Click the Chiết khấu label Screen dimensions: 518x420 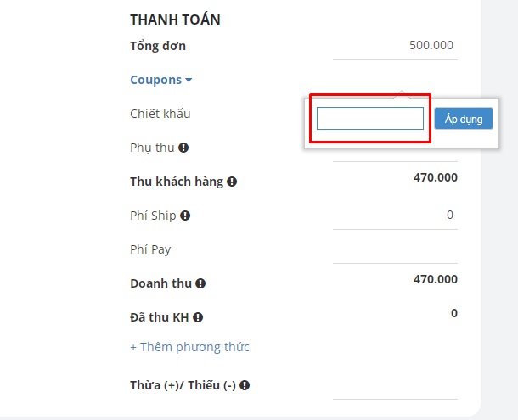click(155, 114)
